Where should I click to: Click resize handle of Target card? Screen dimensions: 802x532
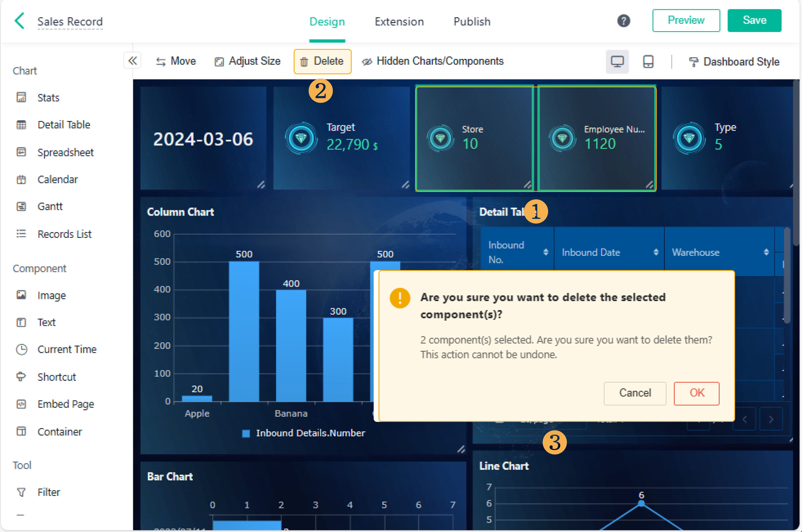pos(405,185)
